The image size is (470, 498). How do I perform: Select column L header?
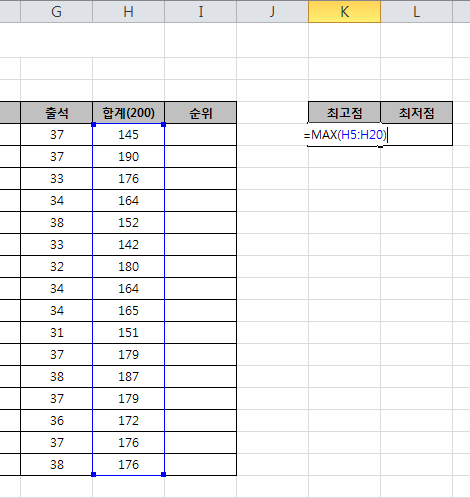click(416, 12)
